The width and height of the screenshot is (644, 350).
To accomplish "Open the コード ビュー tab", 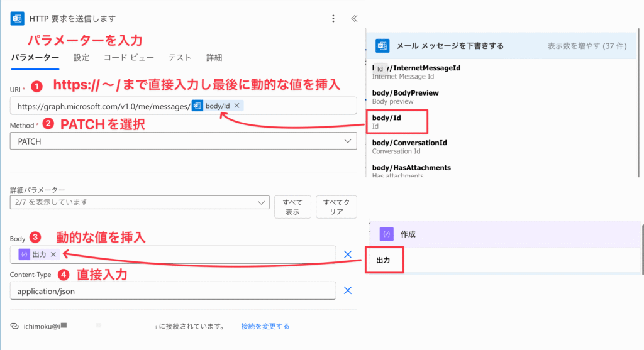I will coord(128,58).
